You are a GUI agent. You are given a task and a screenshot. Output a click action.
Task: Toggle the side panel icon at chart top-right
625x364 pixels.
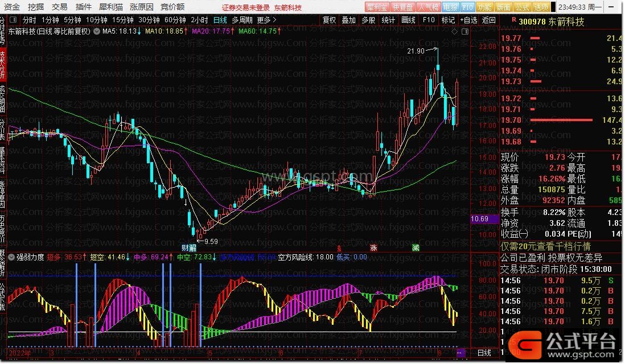[464, 31]
